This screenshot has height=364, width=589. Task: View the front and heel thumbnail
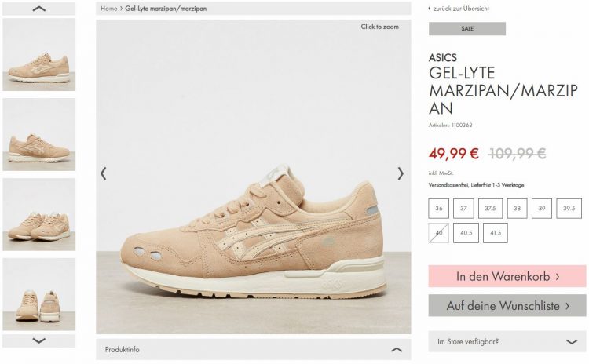39,294
